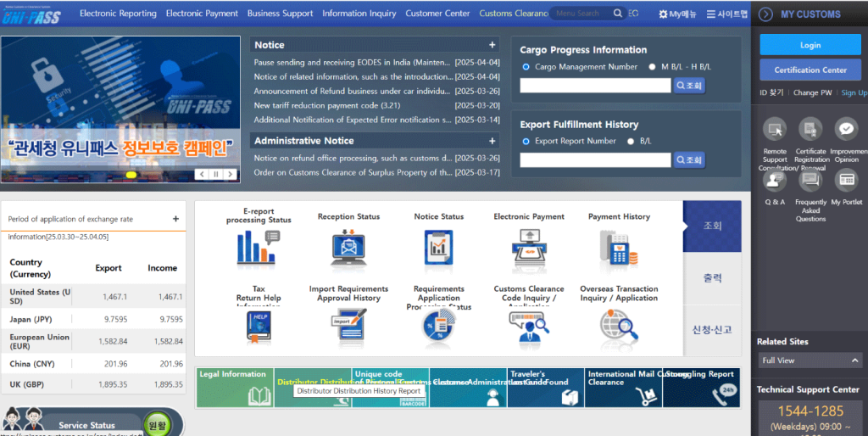Click the Notice Status icon
This screenshot has width=868, height=436.
click(438, 247)
